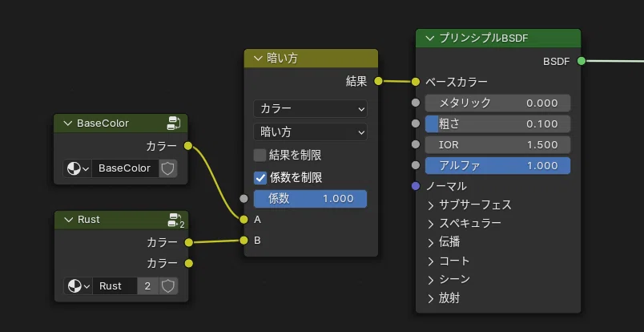Viewport: 644px width, 332px height.
Task: Click the 係数 1.000 slider
Action: [x=311, y=199]
